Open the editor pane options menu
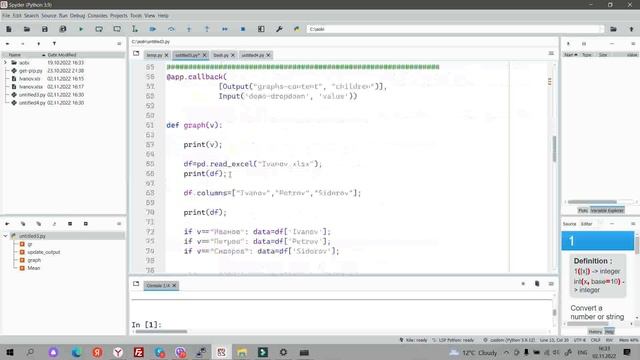Screen dimensions: 640x360 pos(551,53)
